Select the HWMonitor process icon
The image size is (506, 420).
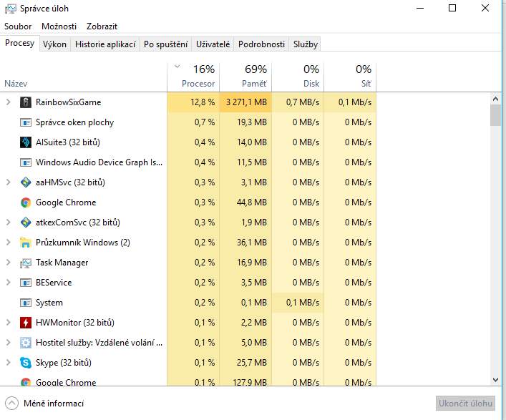pos(26,323)
